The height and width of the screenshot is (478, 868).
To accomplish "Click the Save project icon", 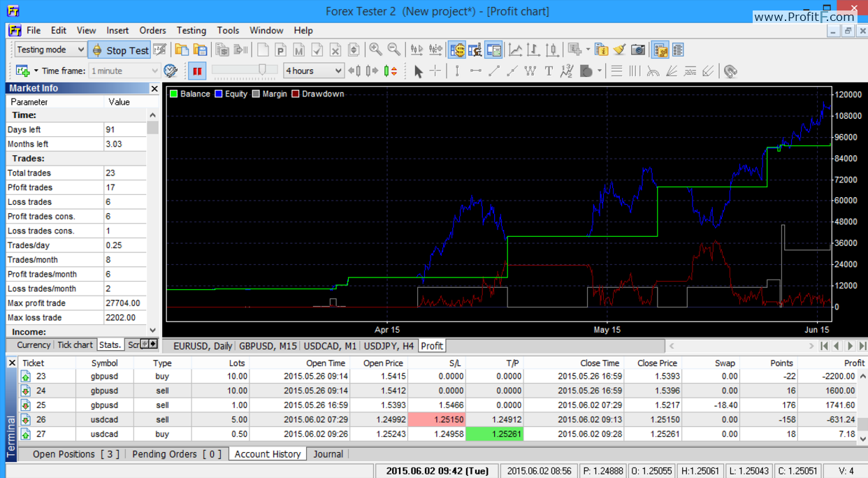I will [x=200, y=50].
